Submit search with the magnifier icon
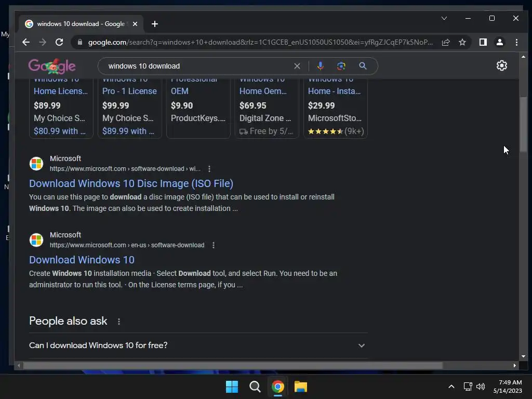Screen dimensions: 532x399 363,66
